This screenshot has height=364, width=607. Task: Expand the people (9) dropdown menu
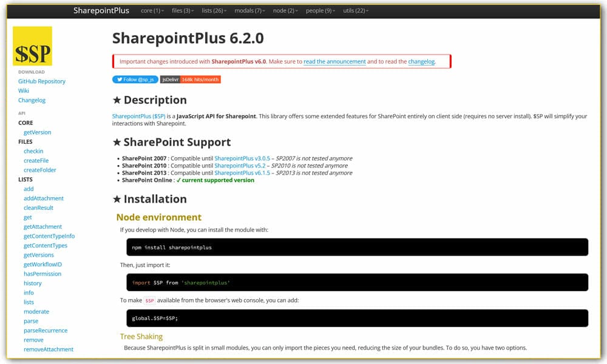click(x=319, y=10)
